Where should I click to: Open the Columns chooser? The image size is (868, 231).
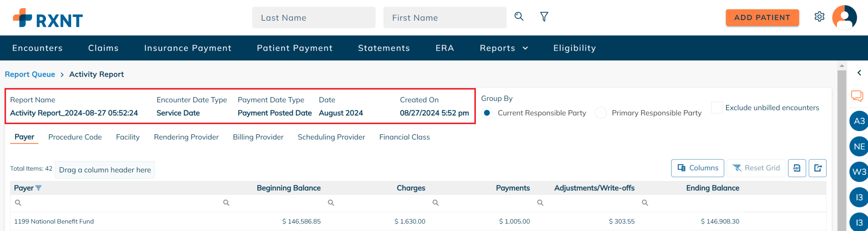pyautogui.click(x=697, y=168)
